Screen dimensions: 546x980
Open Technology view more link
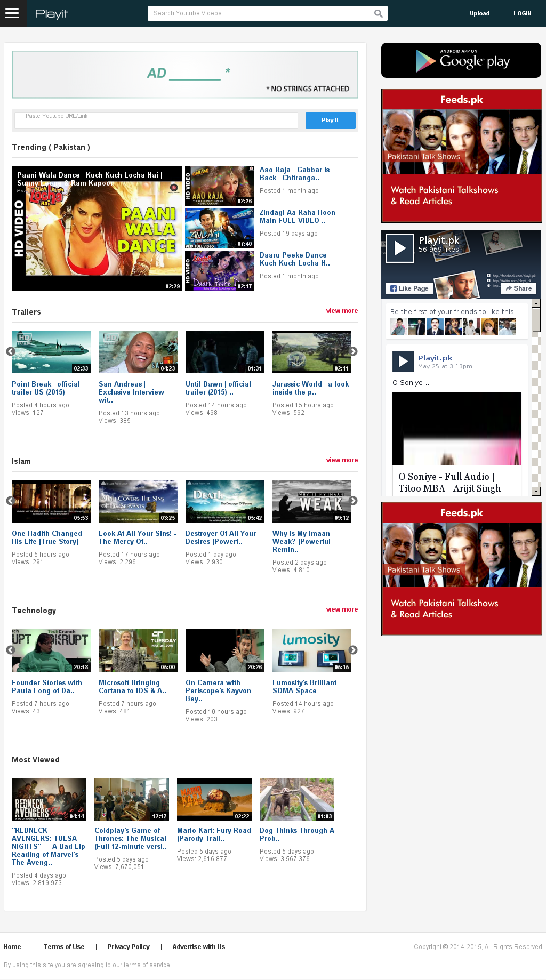[x=342, y=609]
